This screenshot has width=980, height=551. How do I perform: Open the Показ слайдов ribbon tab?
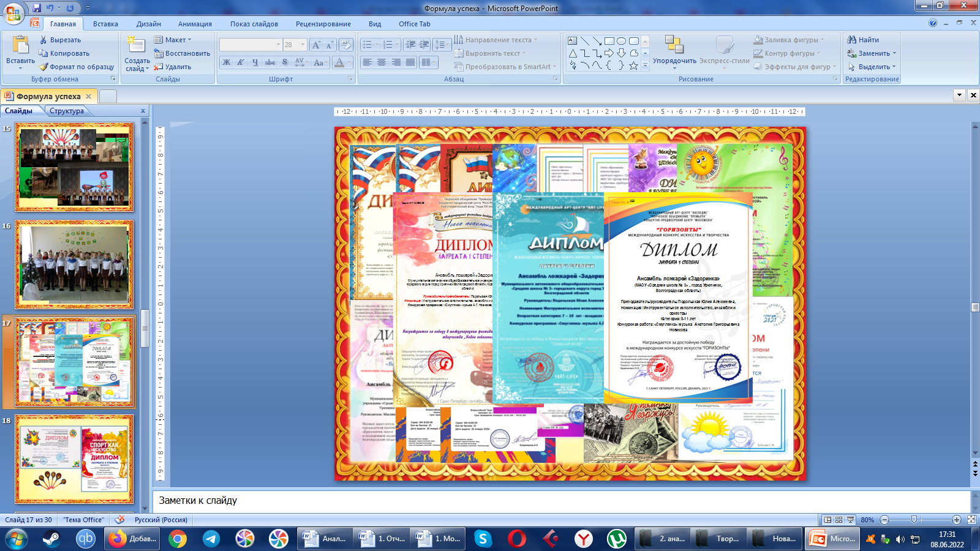point(254,24)
